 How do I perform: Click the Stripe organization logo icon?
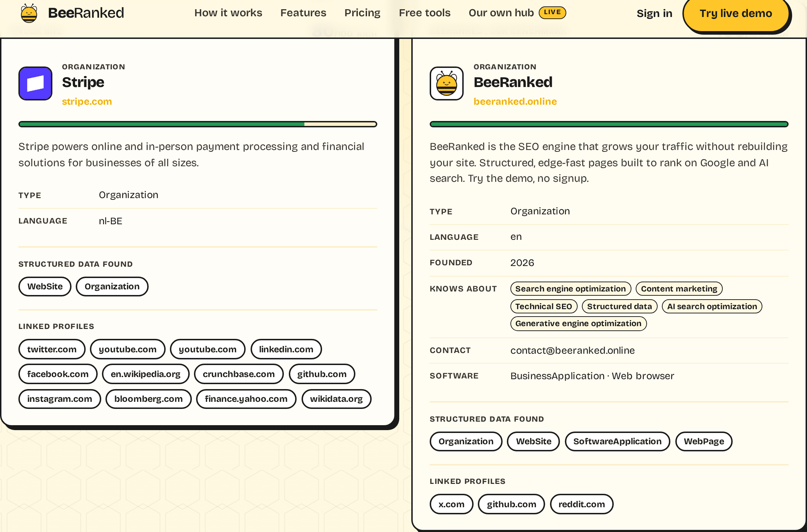(35, 83)
